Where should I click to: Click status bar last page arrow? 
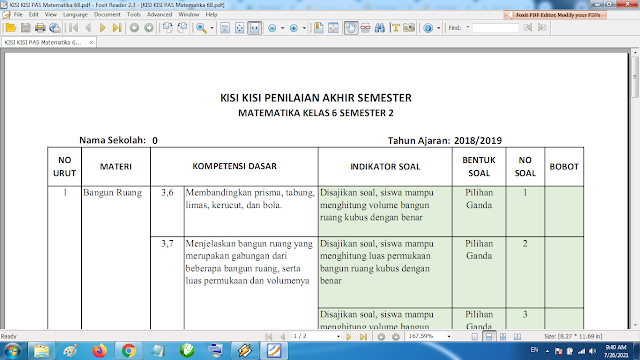coord(363,337)
